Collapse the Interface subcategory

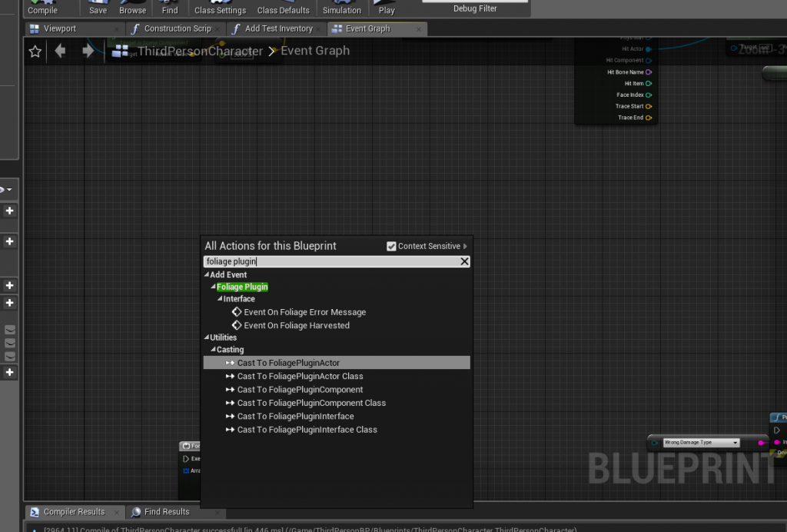pos(220,298)
